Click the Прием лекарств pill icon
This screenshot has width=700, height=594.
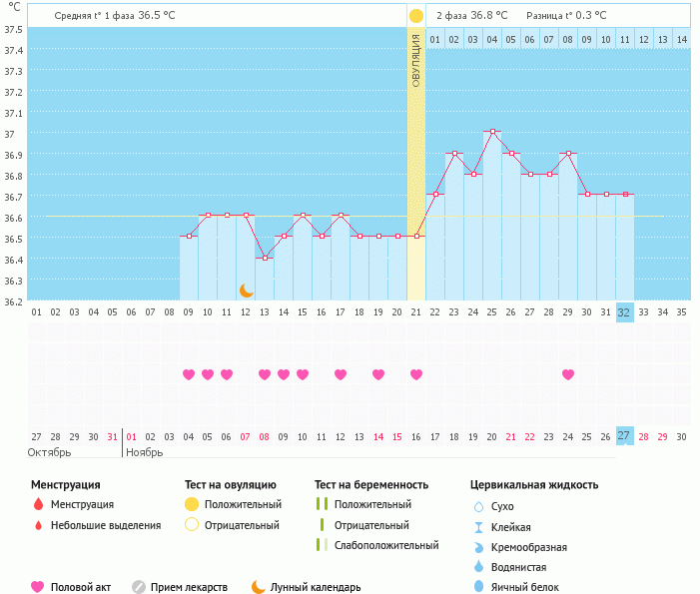tap(139, 587)
